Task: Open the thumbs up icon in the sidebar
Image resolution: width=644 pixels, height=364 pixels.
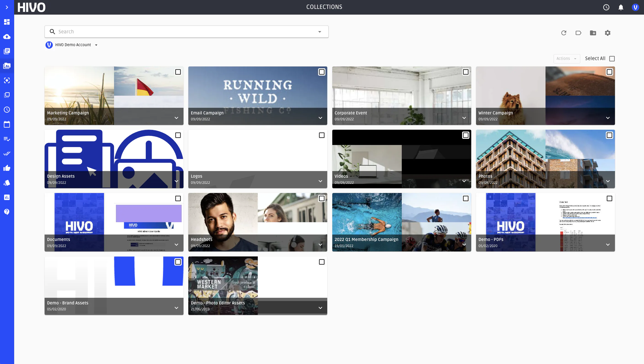Action: pos(7,168)
